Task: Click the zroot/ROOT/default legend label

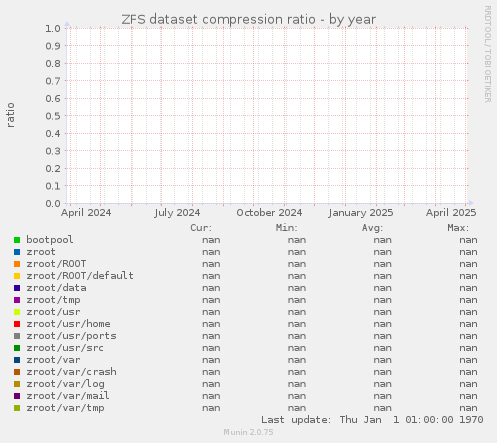Action: pos(80,276)
